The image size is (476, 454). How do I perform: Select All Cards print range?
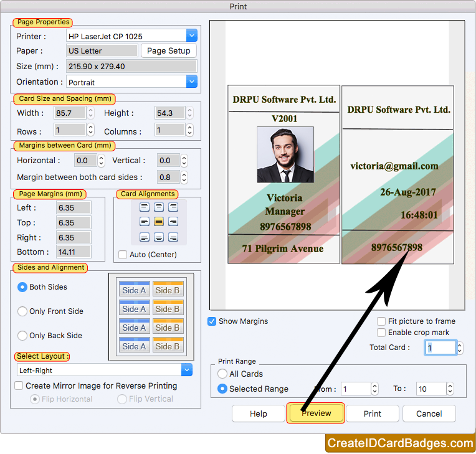[x=222, y=374]
